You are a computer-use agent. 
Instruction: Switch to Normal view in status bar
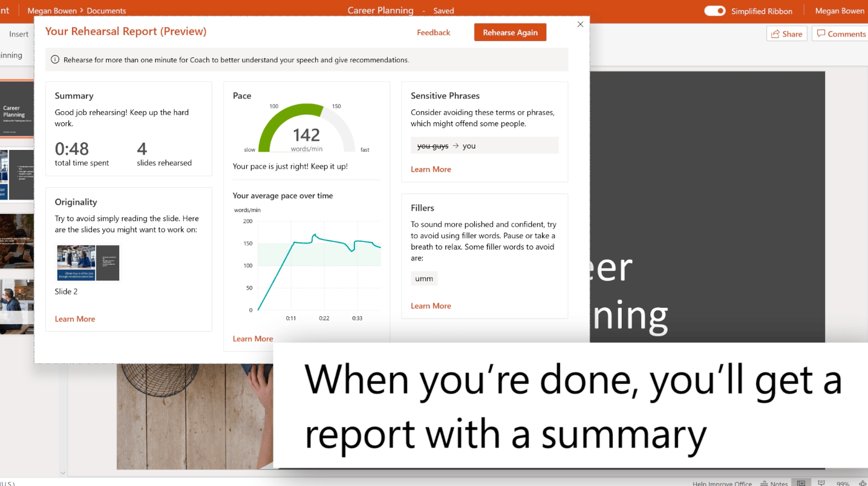[801, 483]
